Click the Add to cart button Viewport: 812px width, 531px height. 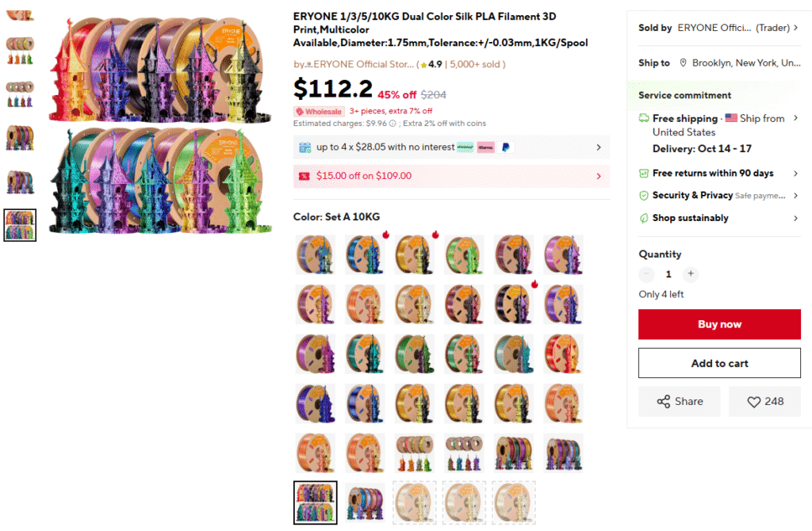(719, 364)
